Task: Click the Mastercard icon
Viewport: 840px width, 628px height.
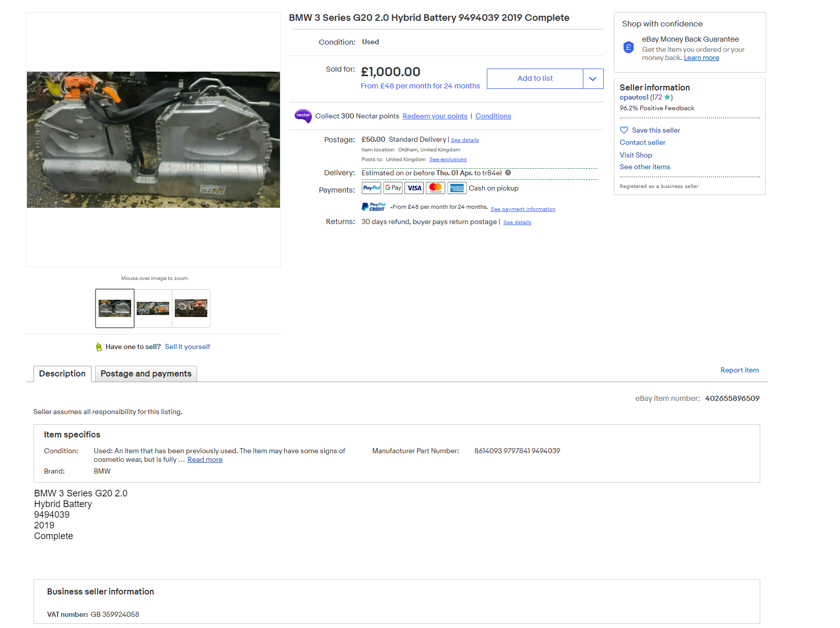Action: (x=435, y=188)
